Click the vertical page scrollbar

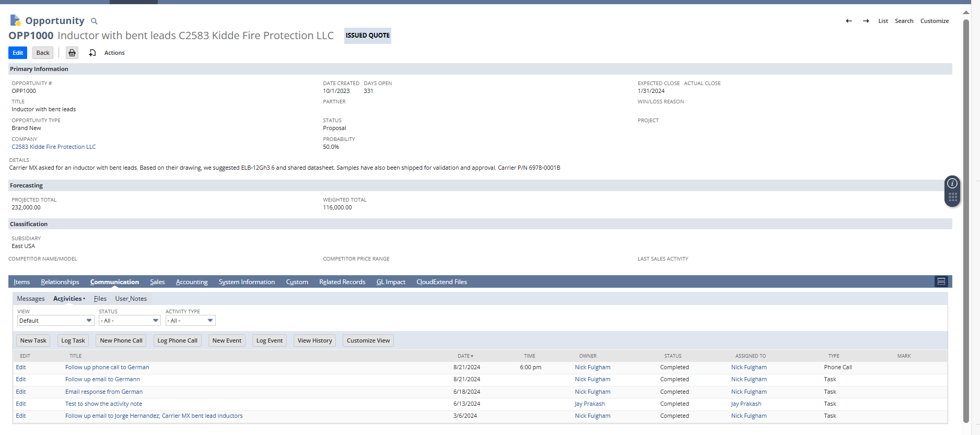(966, 219)
